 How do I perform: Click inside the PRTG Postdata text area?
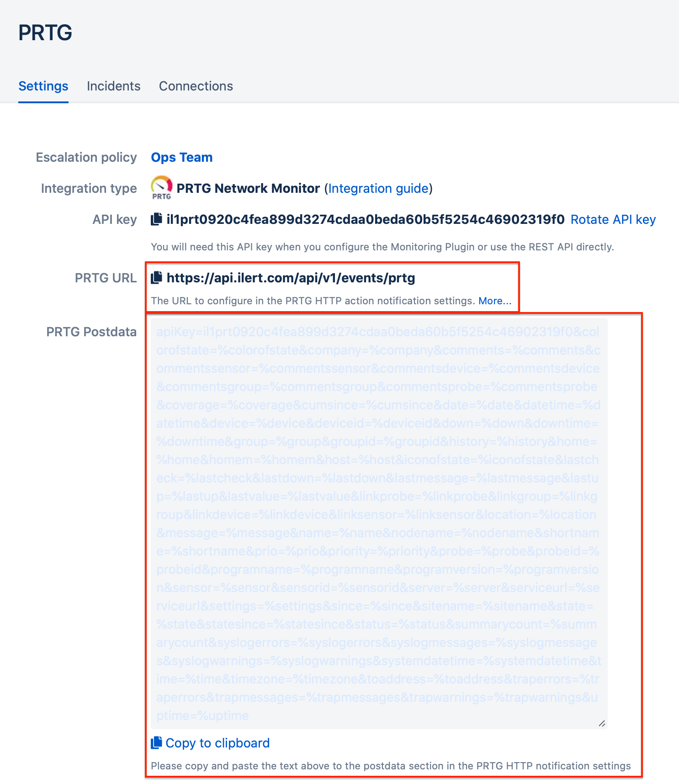pos(379,524)
